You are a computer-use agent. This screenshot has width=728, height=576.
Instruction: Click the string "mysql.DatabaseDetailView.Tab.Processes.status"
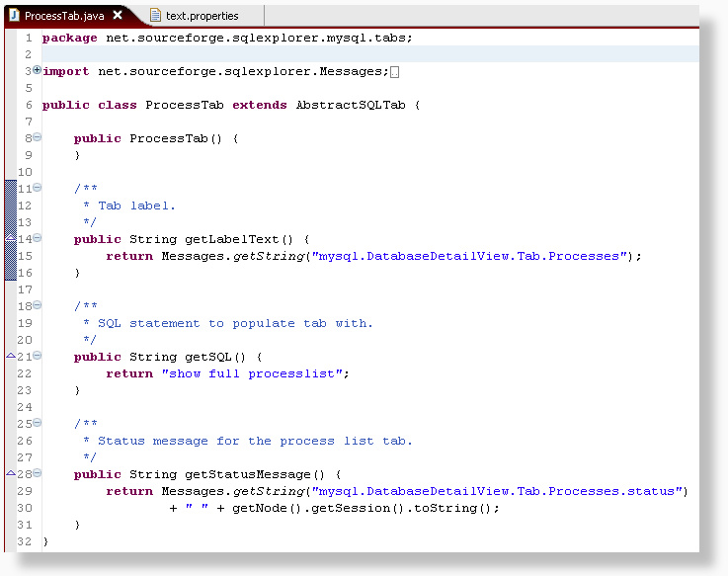pyautogui.click(x=497, y=491)
